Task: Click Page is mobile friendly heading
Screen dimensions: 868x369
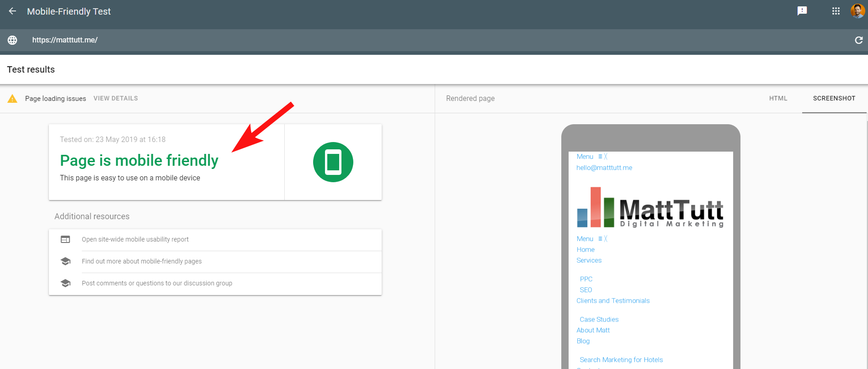Action: [x=139, y=160]
